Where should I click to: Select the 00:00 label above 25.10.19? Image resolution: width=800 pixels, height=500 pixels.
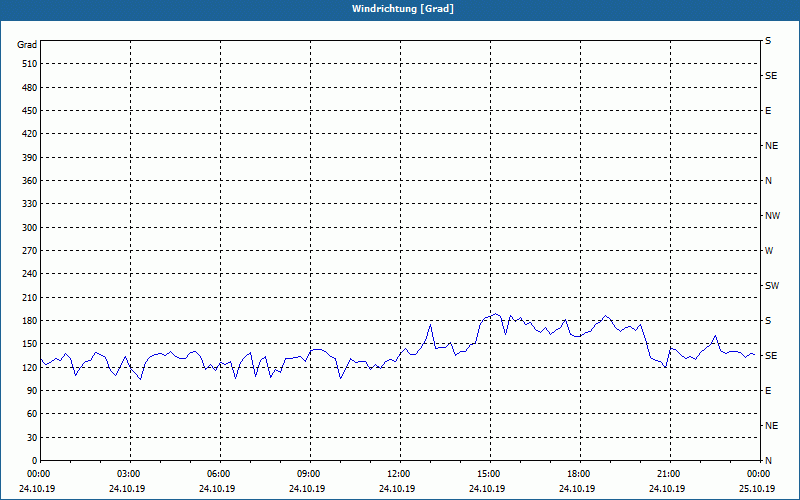(758, 474)
